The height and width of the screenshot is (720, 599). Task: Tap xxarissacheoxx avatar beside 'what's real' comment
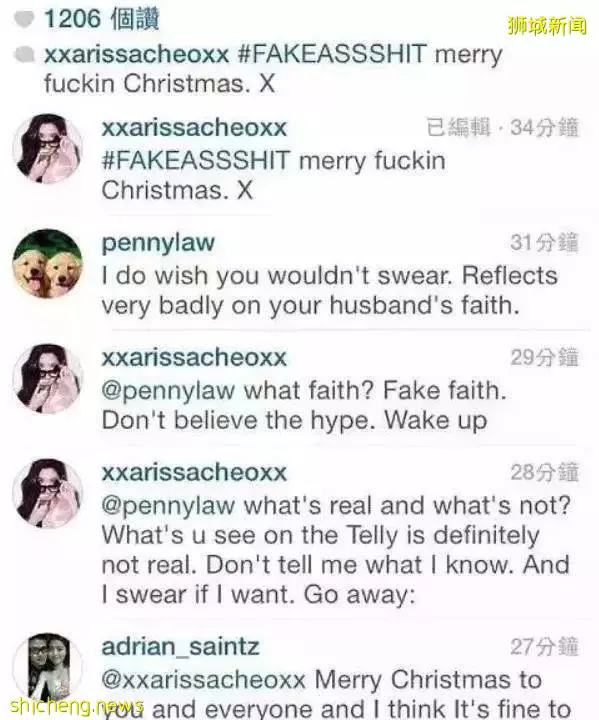click(48, 493)
